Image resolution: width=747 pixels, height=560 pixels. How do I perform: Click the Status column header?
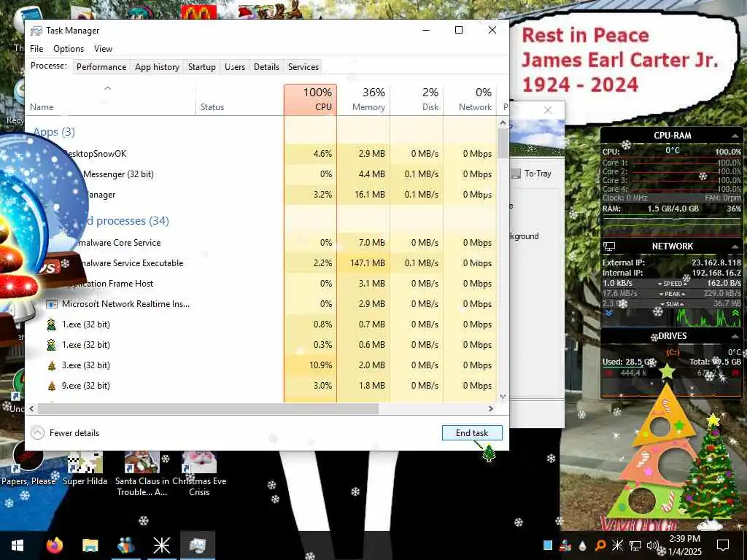[239, 99]
